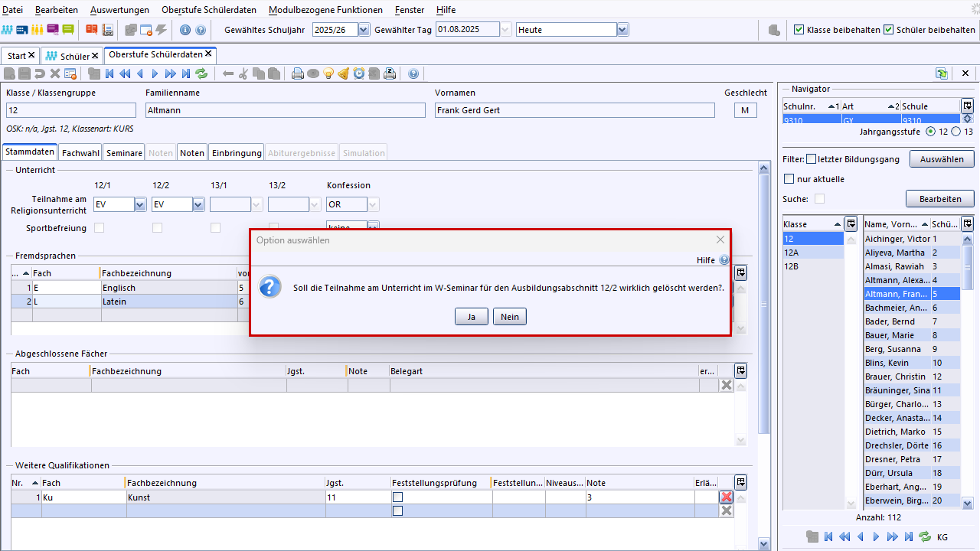Go to next record in module toolbar
980x551 pixels.
pyautogui.click(x=155, y=73)
